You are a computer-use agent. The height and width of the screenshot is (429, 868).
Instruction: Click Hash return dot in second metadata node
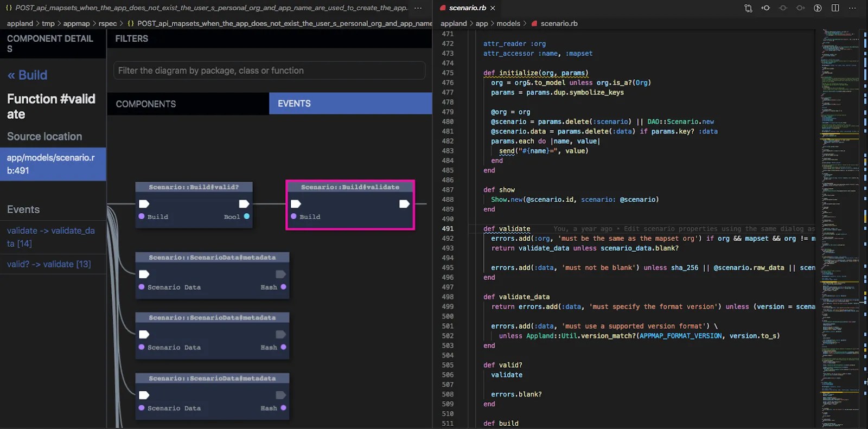point(283,347)
